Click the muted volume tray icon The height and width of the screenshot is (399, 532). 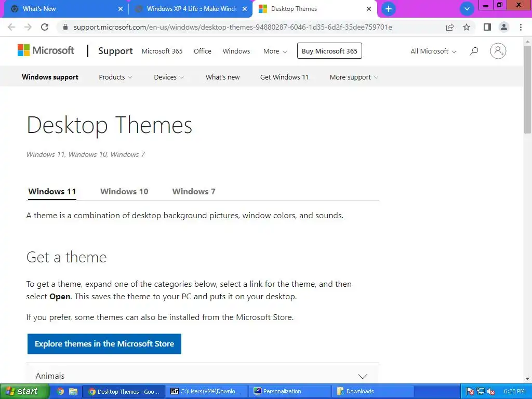click(490, 392)
